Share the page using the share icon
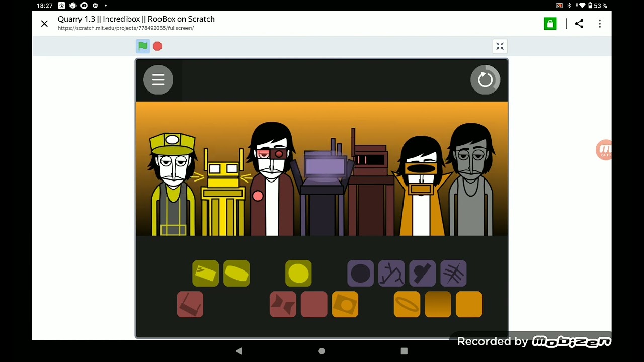The width and height of the screenshot is (644, 362). coord(579,24)
